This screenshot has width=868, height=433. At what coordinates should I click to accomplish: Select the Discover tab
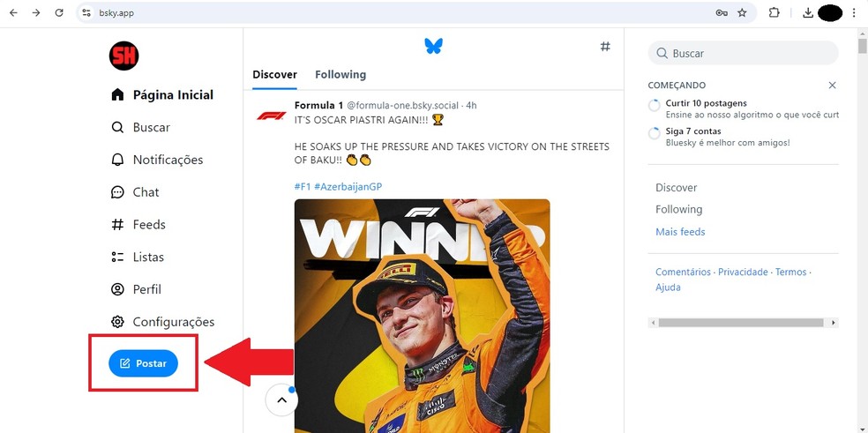coord(274,75)
